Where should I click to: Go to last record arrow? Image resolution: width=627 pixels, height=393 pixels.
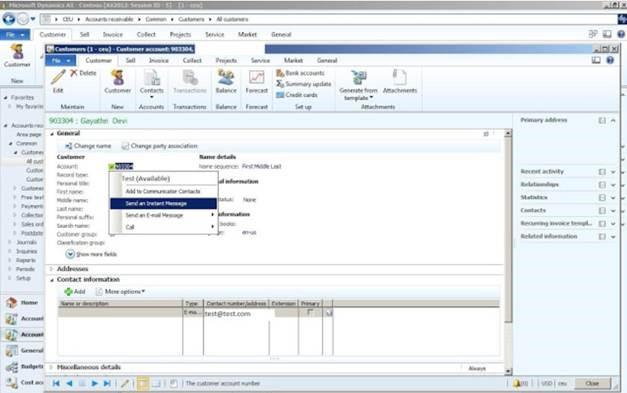[x=107, y=383]
